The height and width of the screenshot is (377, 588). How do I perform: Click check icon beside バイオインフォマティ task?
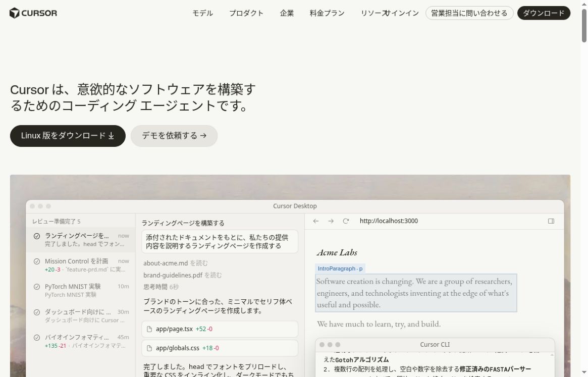pos(37,338)
